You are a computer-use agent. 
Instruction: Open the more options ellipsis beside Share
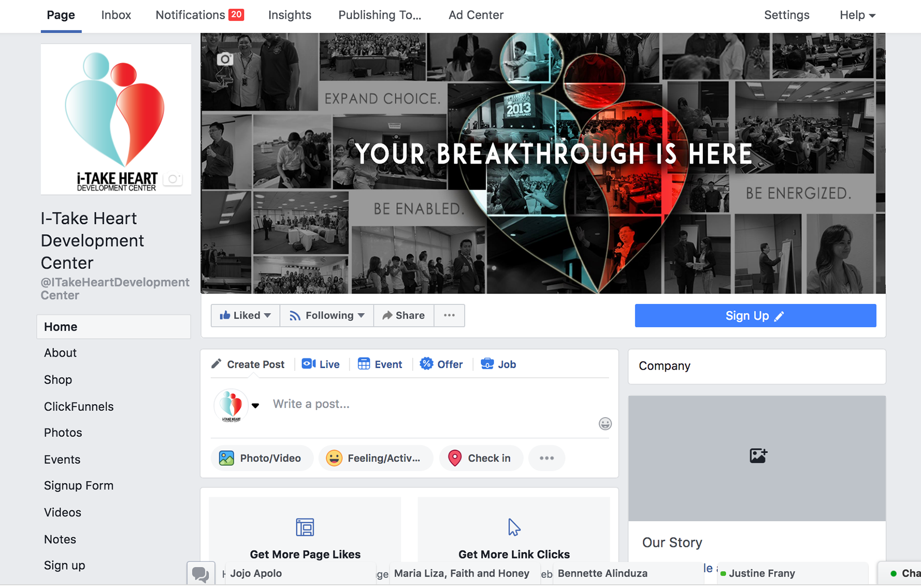[449, 315]
